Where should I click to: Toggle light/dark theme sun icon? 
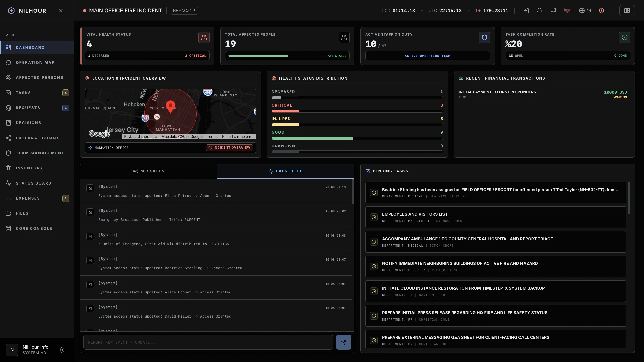click(x=62, y=350)
